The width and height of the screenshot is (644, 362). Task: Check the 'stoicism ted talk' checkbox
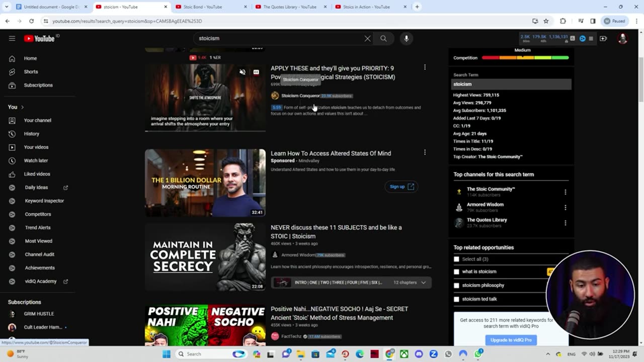(456, 299)
